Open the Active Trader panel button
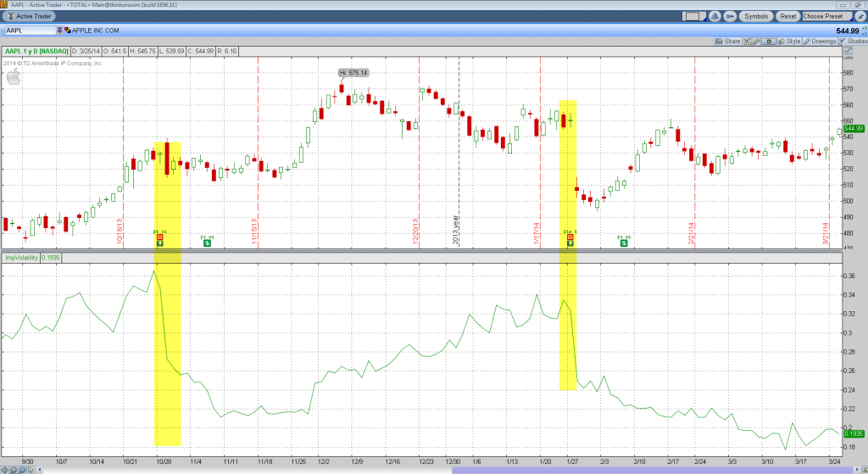 pos(29,16)
